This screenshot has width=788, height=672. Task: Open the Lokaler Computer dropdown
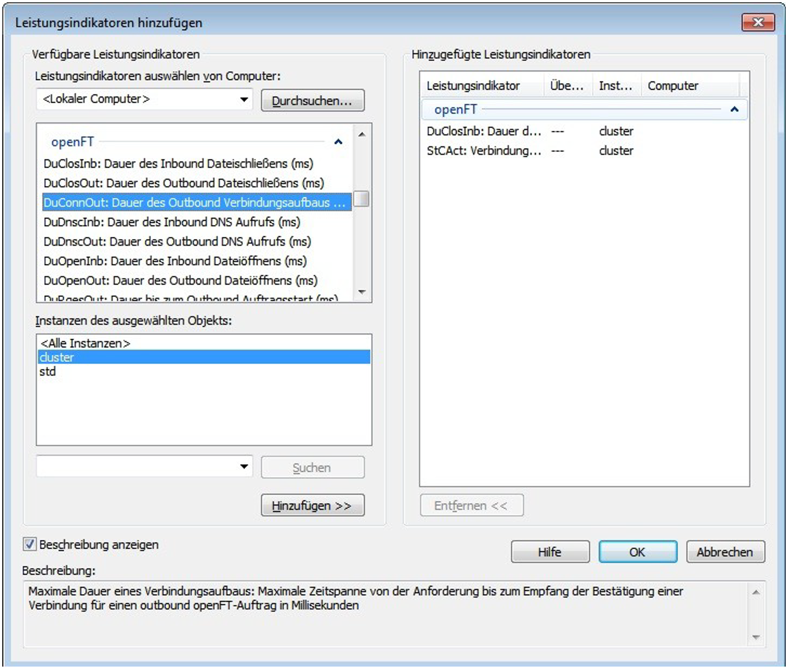244,99
